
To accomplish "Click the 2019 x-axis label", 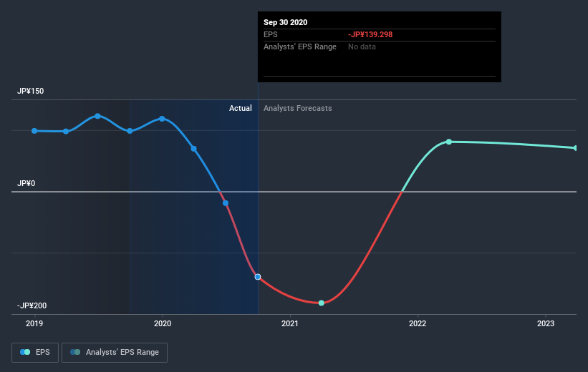I will click(34, 323).
